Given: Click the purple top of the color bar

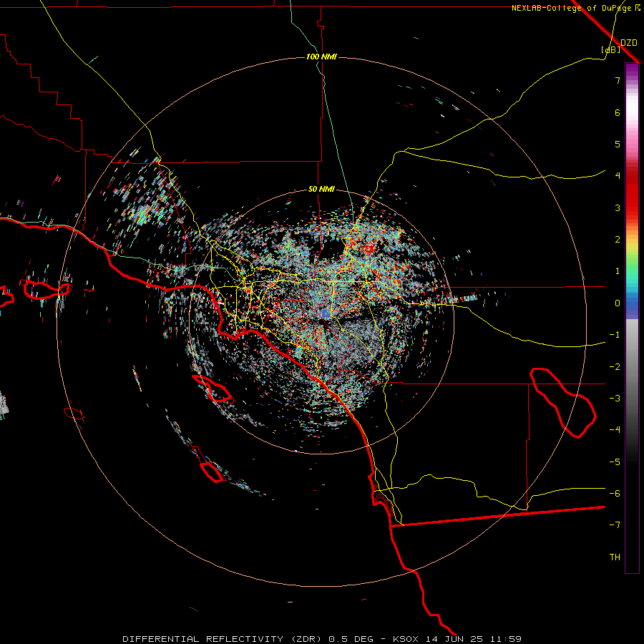Looking at the screenshot, I should [632, 70].
